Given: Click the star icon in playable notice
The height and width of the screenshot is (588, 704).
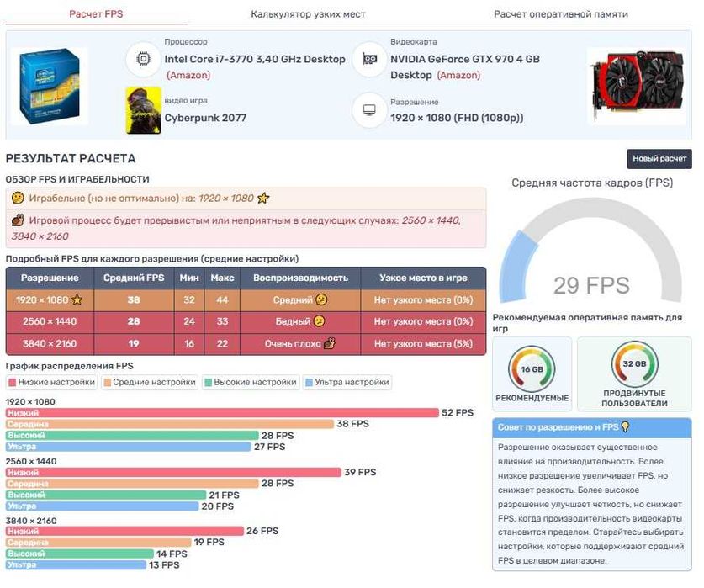Looking at the screenshot, I should tap(263, 198).
